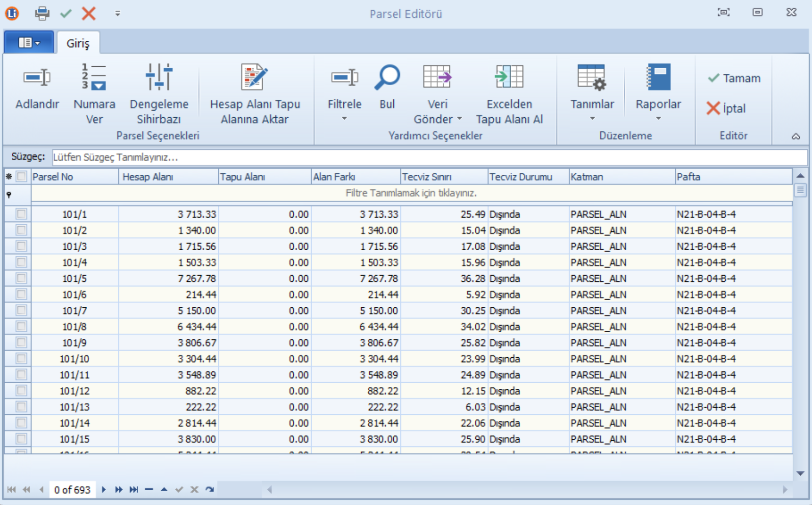
Task: Click the Katman column header
Action: point(622,177)
